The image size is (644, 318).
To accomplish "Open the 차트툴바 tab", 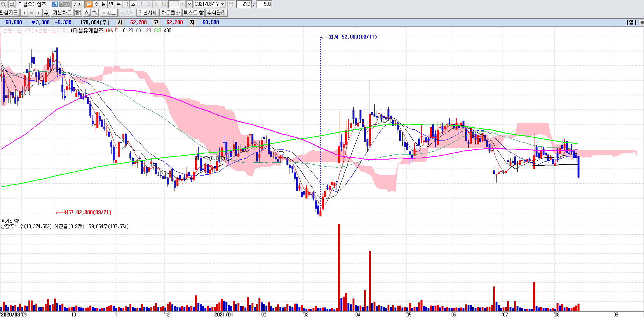I will point(171,13).
